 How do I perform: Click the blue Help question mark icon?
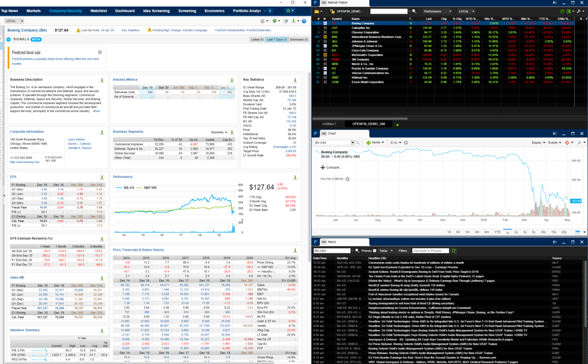coord(304,21)
